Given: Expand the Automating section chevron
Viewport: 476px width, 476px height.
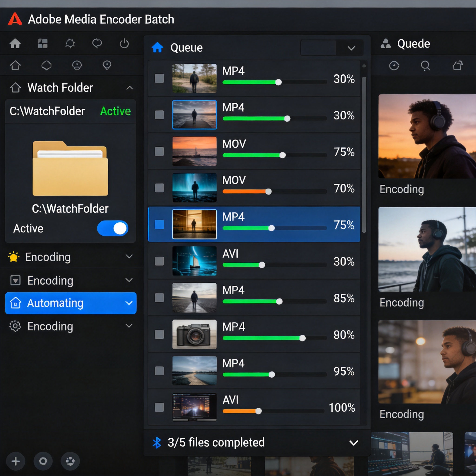Looking at the screenshot, I should [x=129, y=303].
